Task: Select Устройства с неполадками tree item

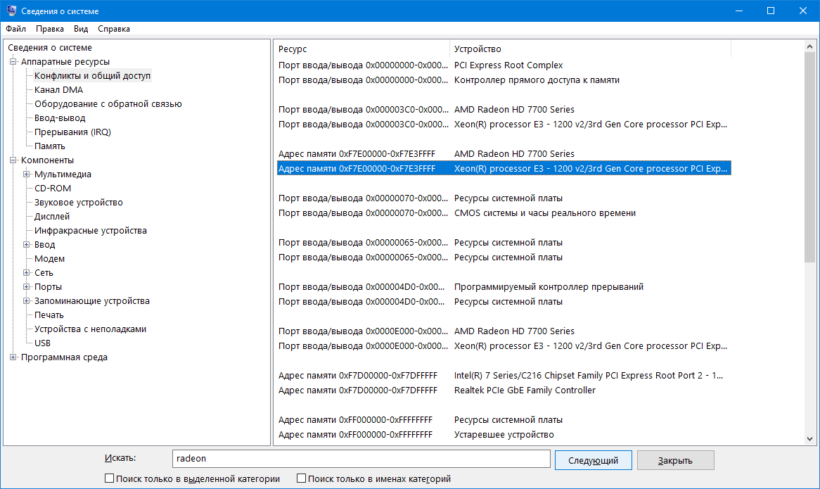Action: click(90, 329)
